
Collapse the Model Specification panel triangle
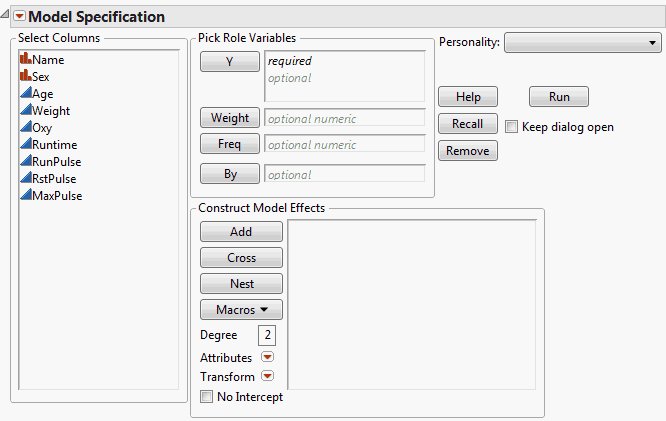[7, 17]
